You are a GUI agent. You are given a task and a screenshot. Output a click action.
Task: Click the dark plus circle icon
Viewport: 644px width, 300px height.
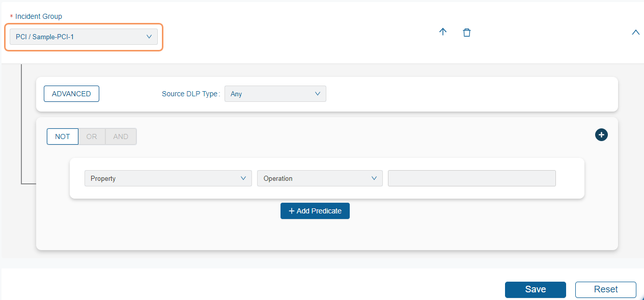click(x=601, y=134)
